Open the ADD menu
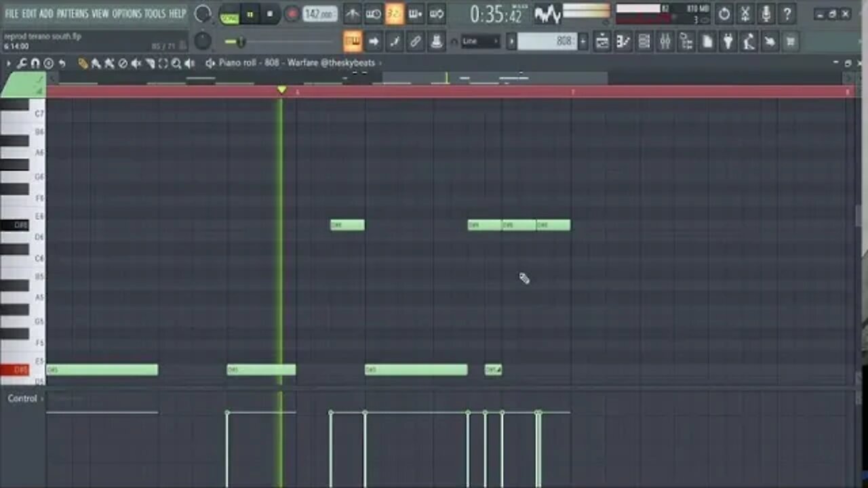 click(46, 14)
